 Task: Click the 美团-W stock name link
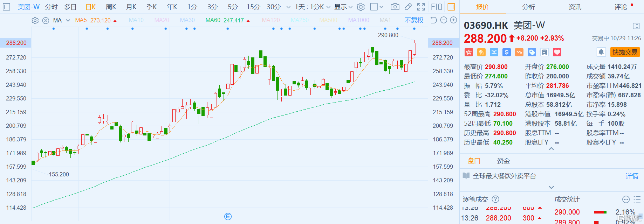tap(29, 7)
